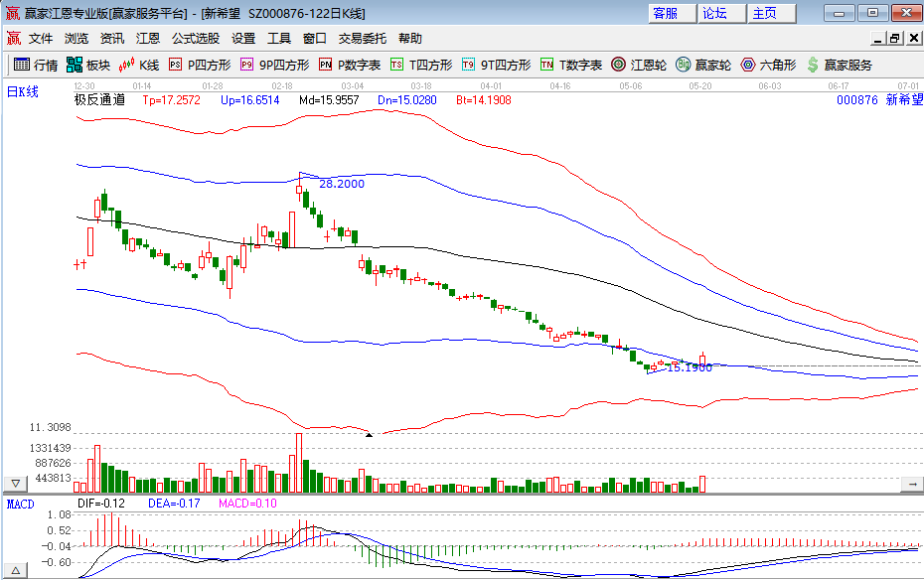Viewport: 924px width, 580px height.
Task: Open the P数字表 tool
Action: [x=350, y=65]
